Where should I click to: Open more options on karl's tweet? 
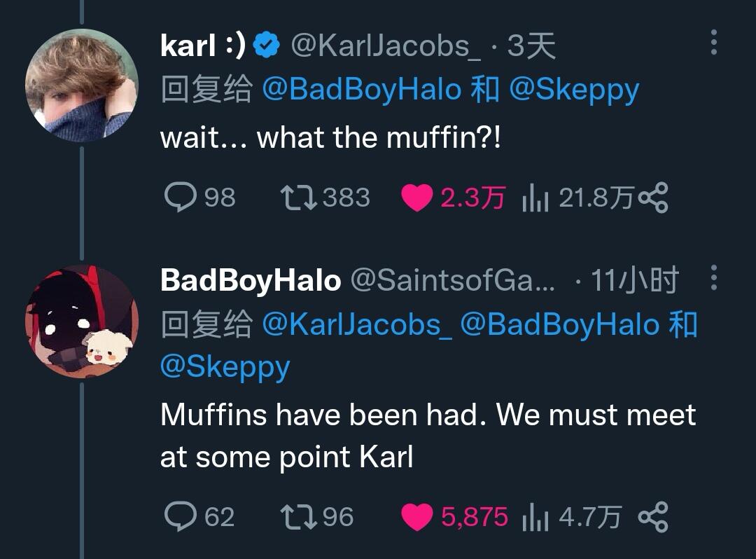[714, 43]
